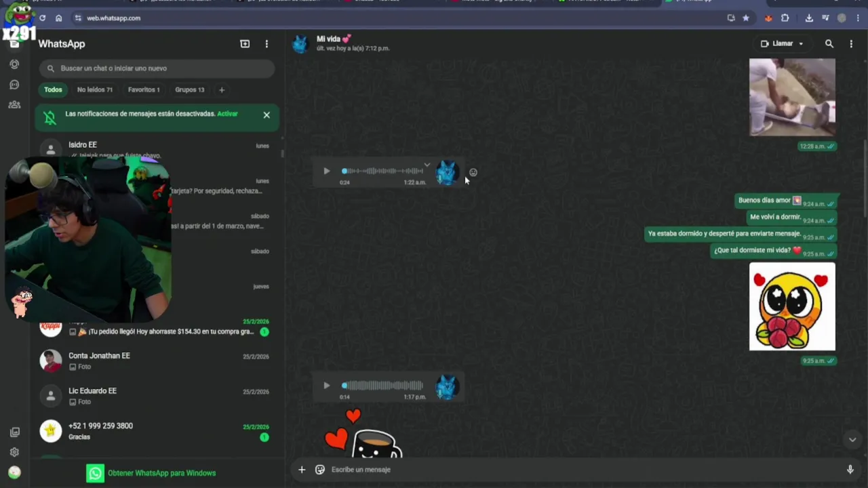Viewport: 868px width, 488px height.
Task: Open Mi vida contact name in header
Action: pyautogui.click(x=333, y=39)
